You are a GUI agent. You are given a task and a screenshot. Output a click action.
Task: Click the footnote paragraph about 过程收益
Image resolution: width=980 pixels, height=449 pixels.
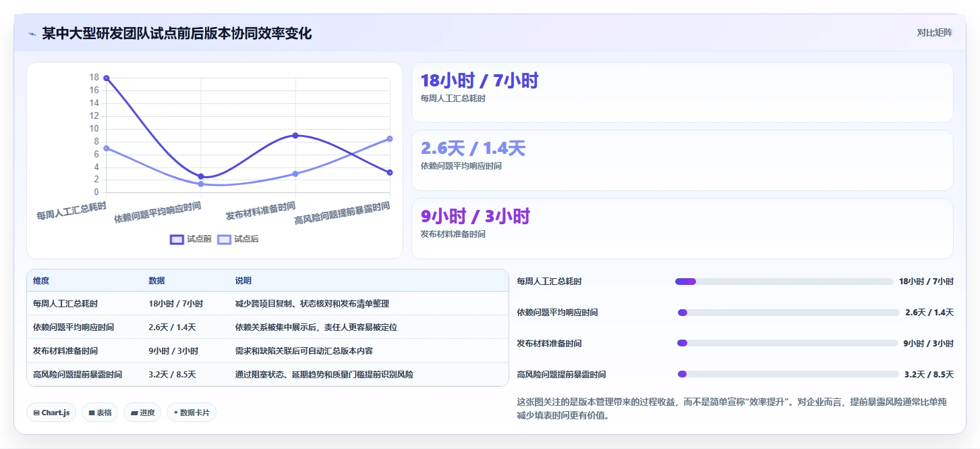pos(732,408)
